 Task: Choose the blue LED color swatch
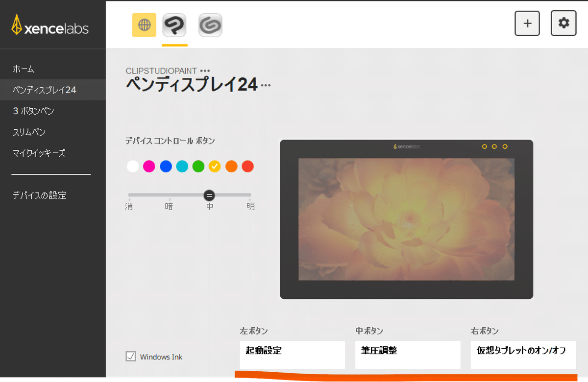166,167
